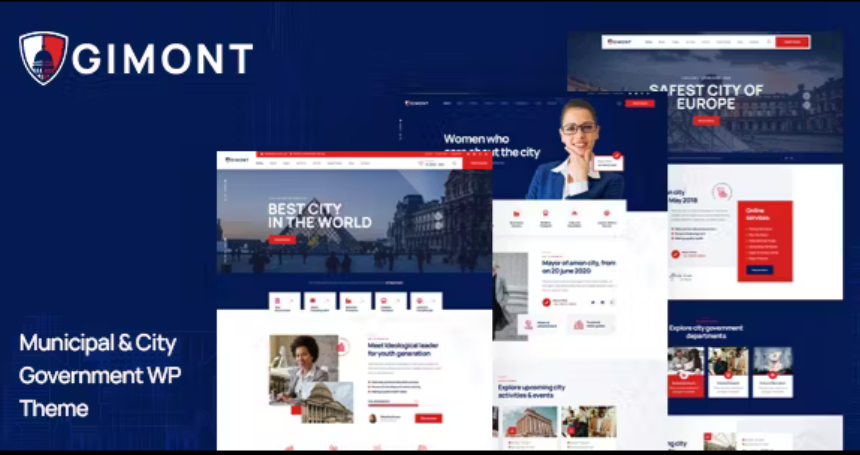Open search icon in Safest City page header
Image resolution: width=860 pixels, height=455 pixels.
click(769, 42)
